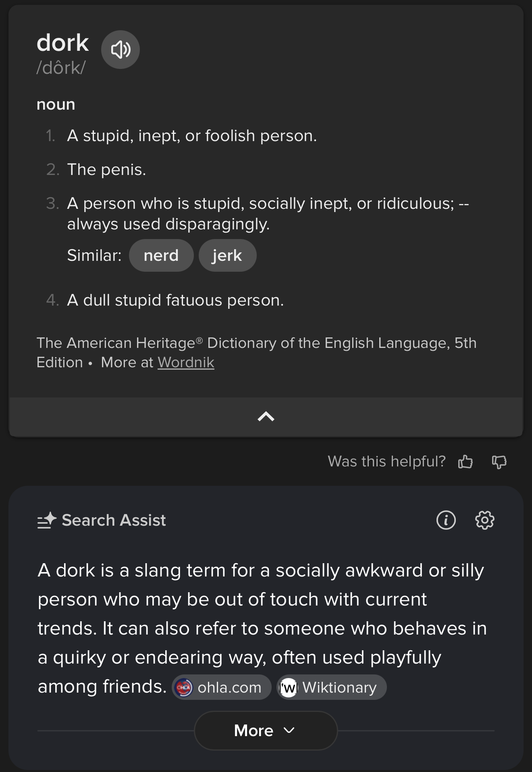
Task: Expand Search Assist with More button
Action: pyautogui.click(x=266, y=730)
